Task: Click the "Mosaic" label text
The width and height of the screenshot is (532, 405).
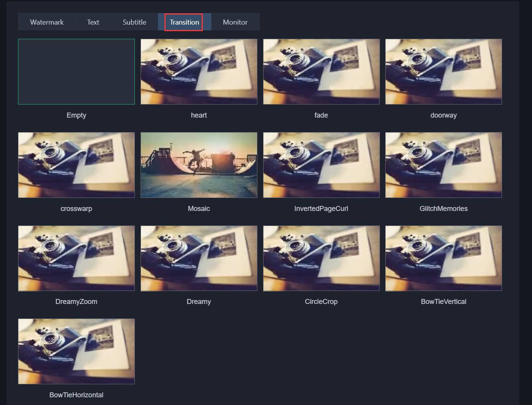Action: click(199, 209)
